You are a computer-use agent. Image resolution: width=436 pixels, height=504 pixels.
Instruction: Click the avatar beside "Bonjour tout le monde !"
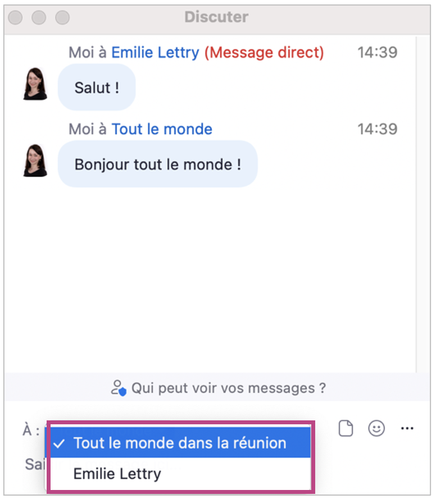tap(35, 161)
